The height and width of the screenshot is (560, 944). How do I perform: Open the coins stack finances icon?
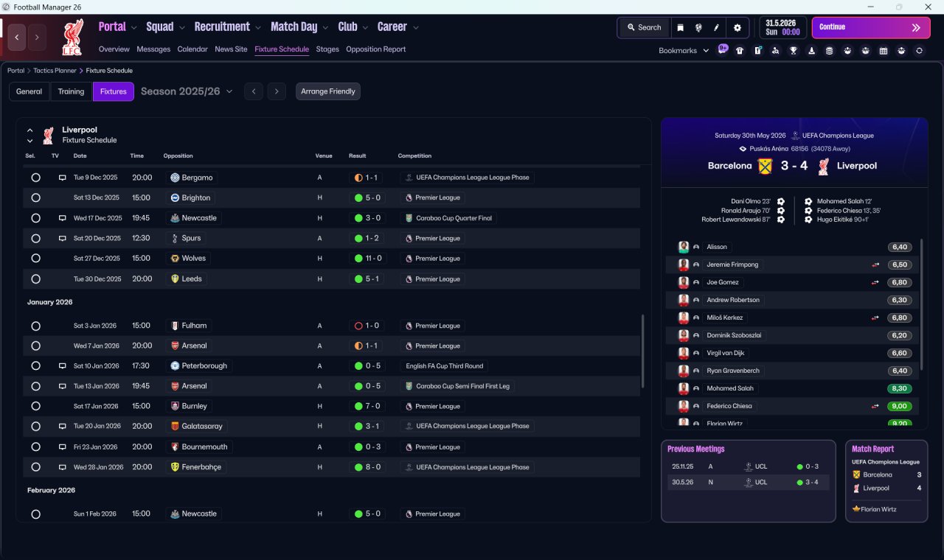[x=830, y=51]
